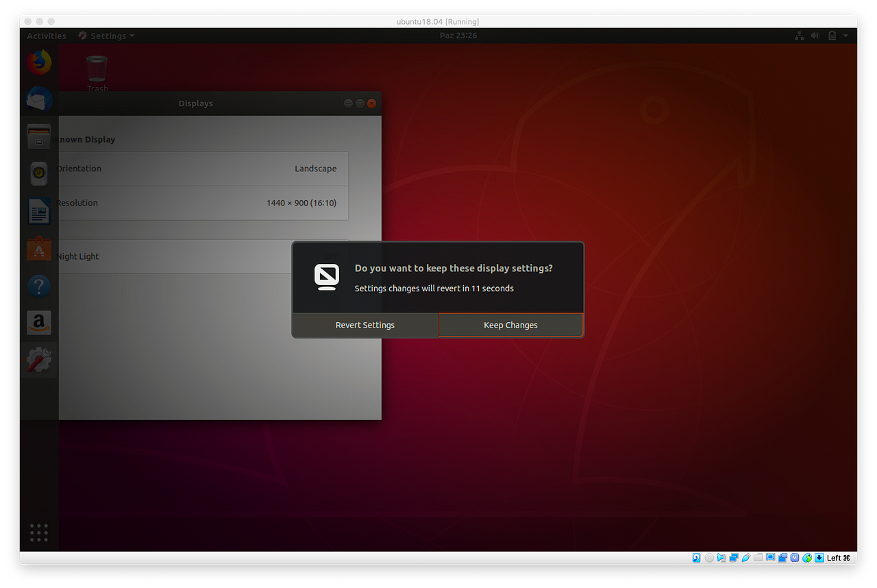
Task: Click the VirtualBox recording indicator
Action: click(x=782, y=558)
